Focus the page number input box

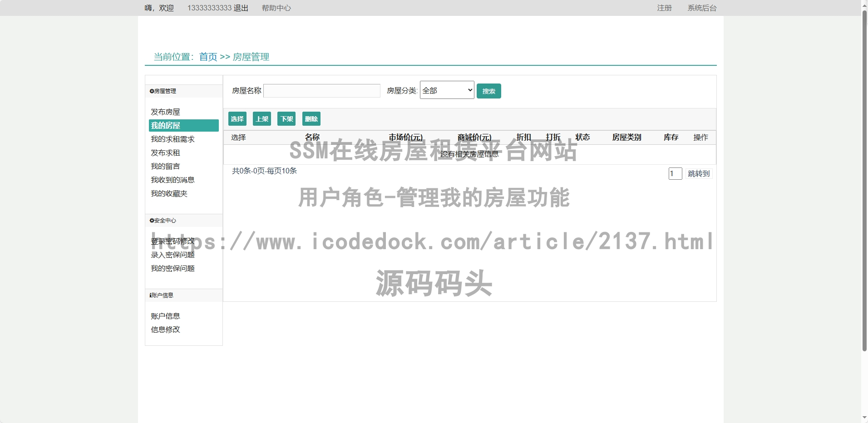point(675,173)
